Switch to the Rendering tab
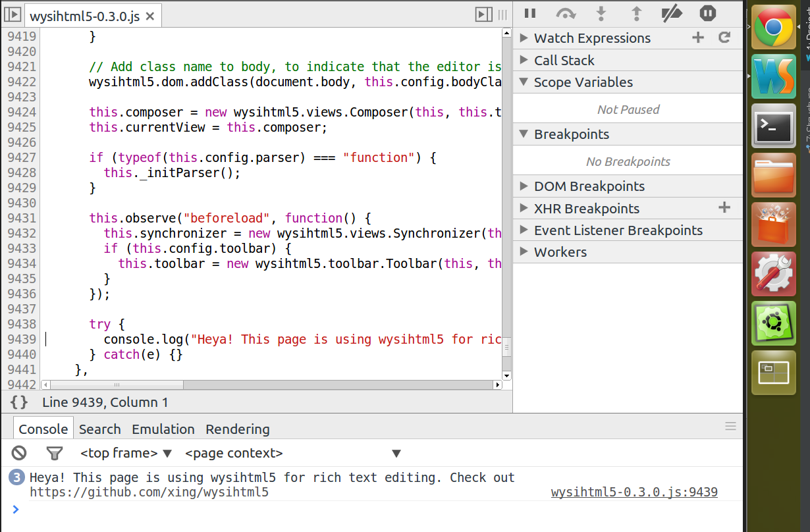Image resolution: width=810 pixels, height=532 pixels. (238, 429)
